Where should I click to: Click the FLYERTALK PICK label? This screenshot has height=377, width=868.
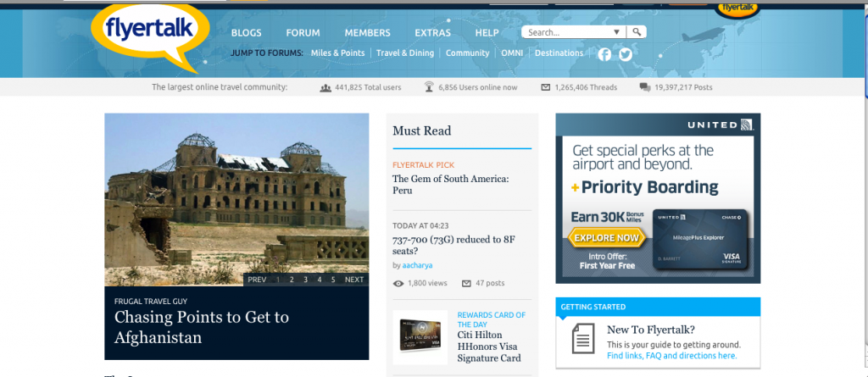424,165
